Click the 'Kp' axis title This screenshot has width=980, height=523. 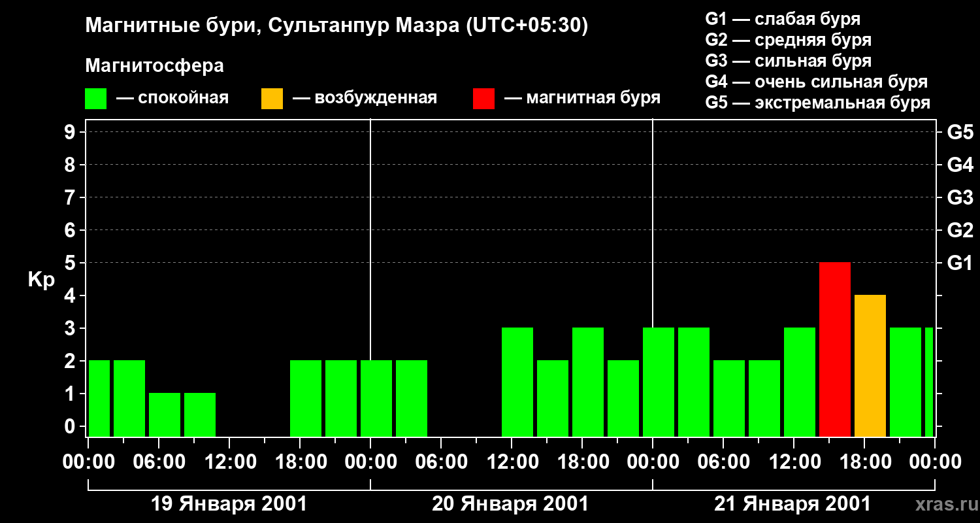42,280
